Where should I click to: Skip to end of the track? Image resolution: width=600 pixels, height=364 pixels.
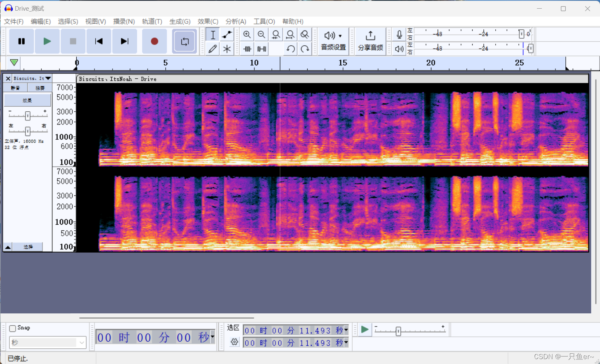(x=125, y=41)
